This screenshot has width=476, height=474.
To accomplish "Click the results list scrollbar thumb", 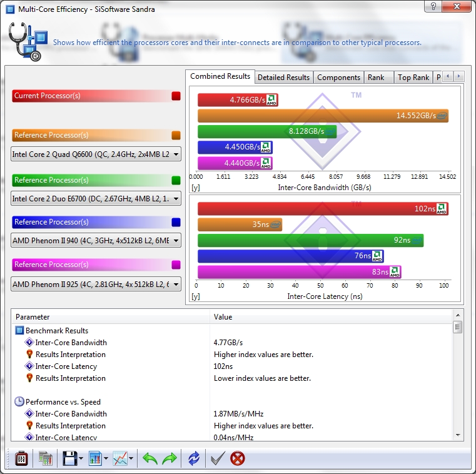I will 457,327.
